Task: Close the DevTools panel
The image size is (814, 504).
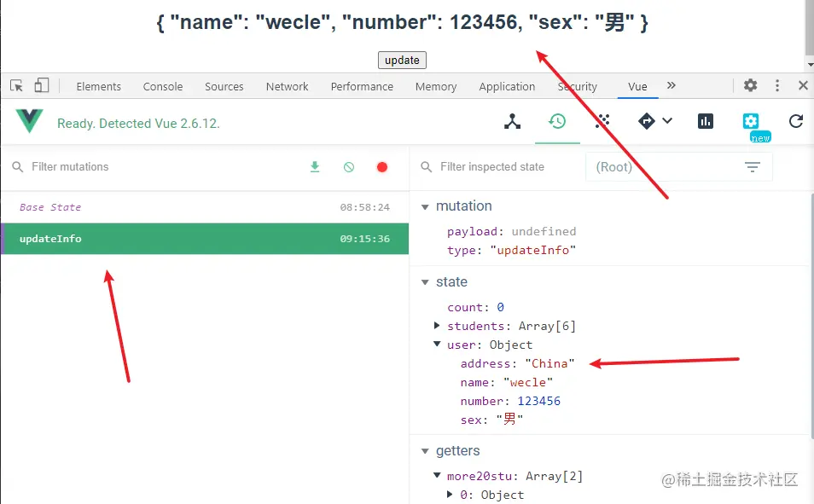Action: [x=803, y=85]
